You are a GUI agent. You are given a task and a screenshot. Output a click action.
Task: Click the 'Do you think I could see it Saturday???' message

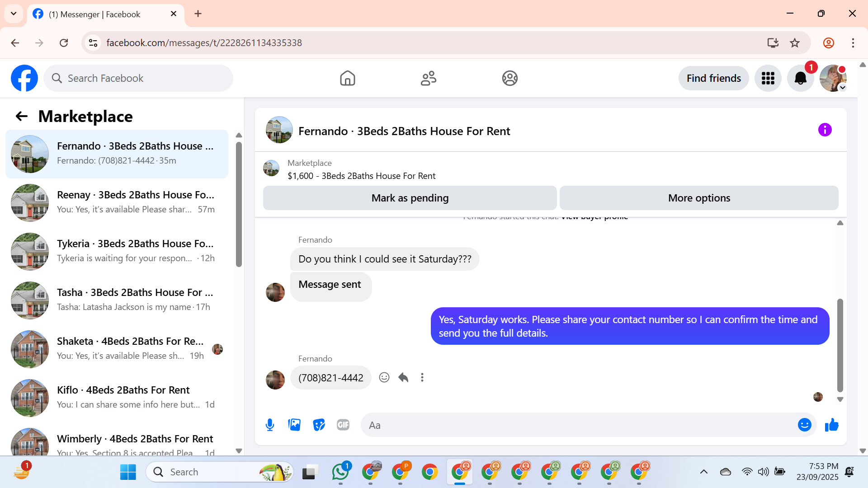click(385, 259)
